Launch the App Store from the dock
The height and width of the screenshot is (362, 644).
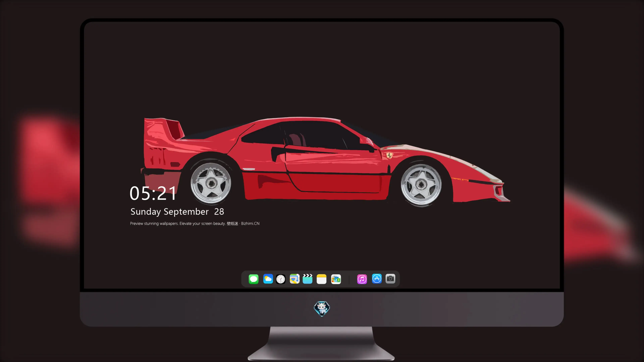pos(377,279)
